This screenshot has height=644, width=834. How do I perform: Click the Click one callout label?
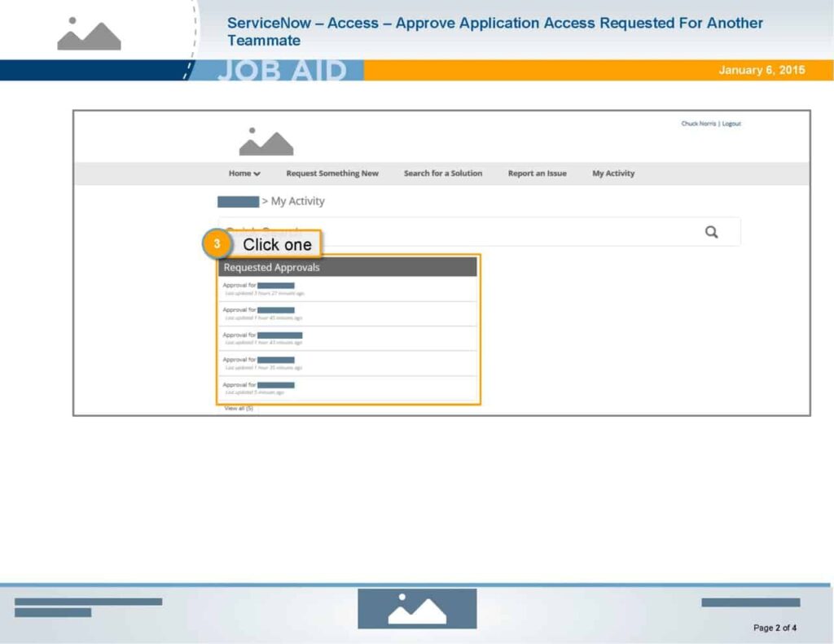276,243
